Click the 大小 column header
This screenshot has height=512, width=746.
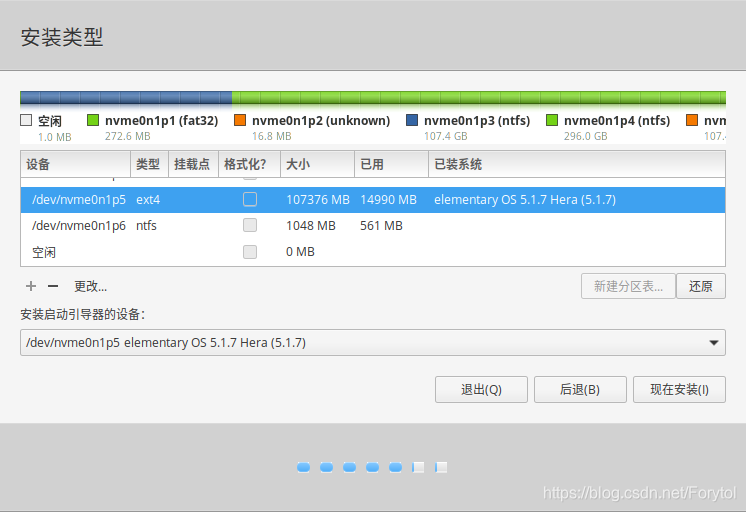(x=317, y=164)
